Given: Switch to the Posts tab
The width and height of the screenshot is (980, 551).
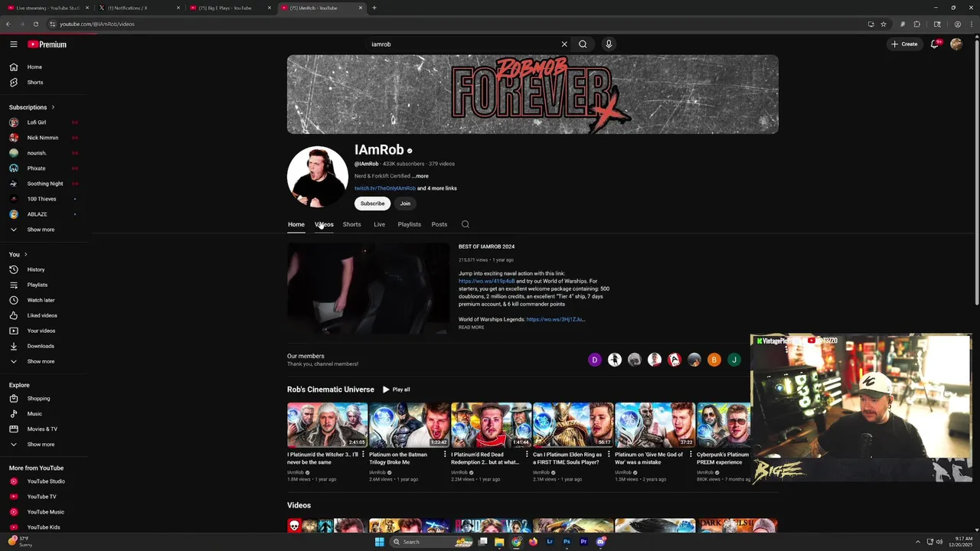Looking at the screenshot, I should (439, 224).
